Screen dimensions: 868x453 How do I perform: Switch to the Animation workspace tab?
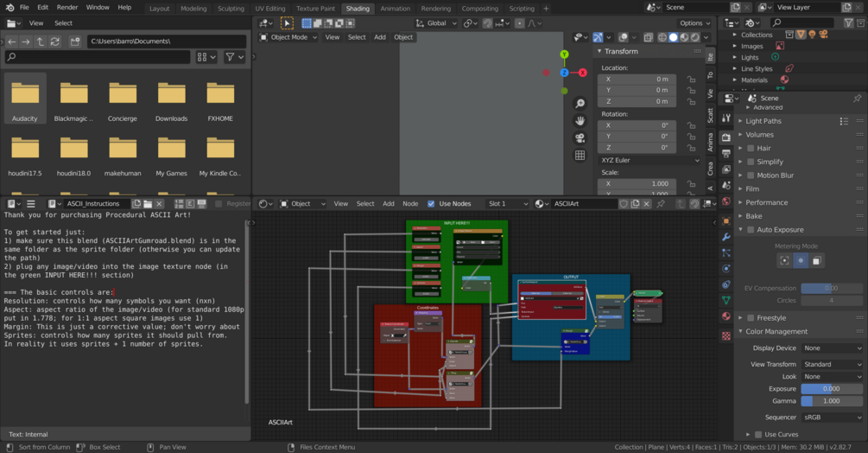[x=395, y=9]
